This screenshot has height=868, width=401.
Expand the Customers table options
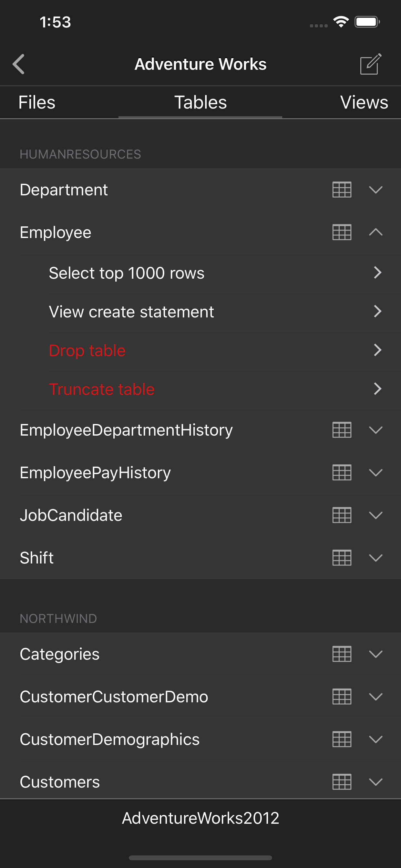pos(375,782)
